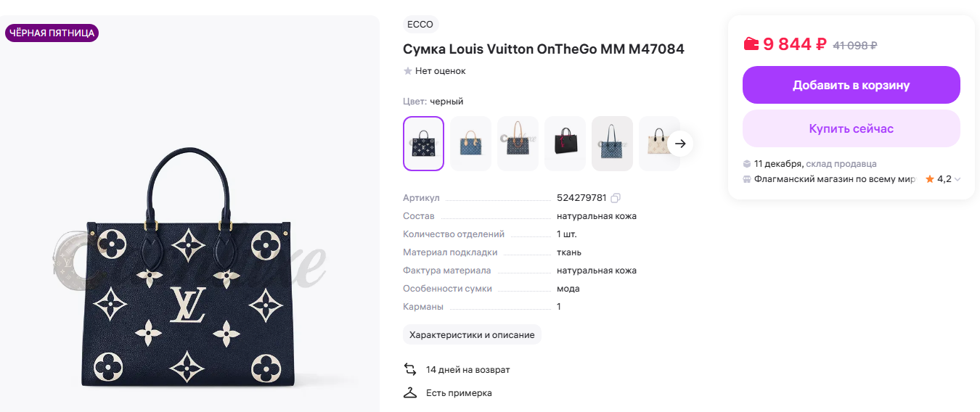Screen dimensions: 980x412
Task: Click the orange seller rating star
Action: tap(930, 179)
